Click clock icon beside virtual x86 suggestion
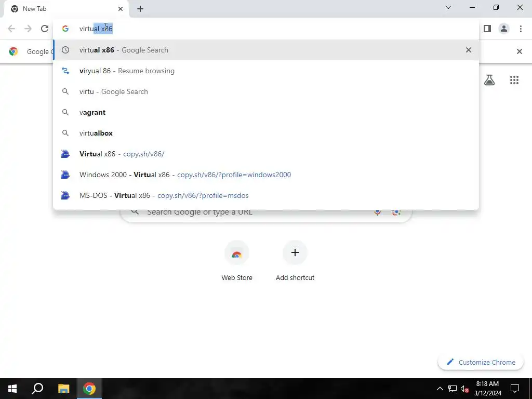Image resolution: width=532 pixels, height=399 pixels. point(65,50)
